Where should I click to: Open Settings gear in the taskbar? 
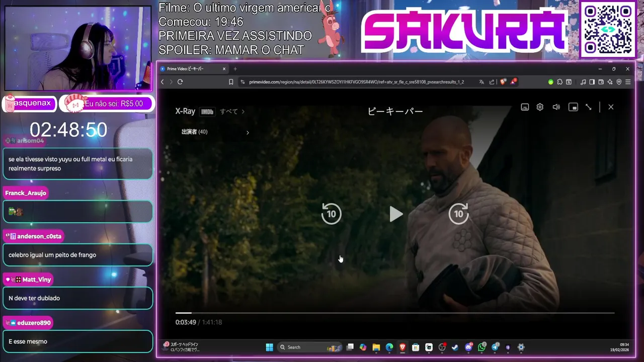(521, 347)
